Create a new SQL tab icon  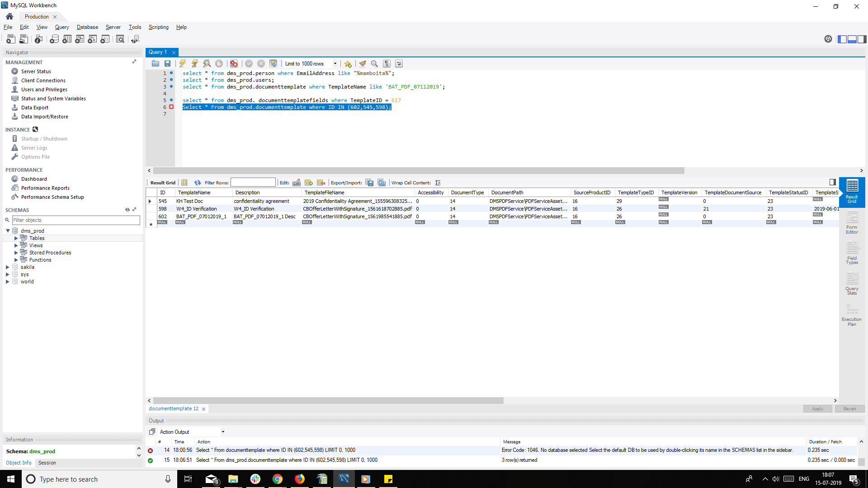[x=11, y=39]
